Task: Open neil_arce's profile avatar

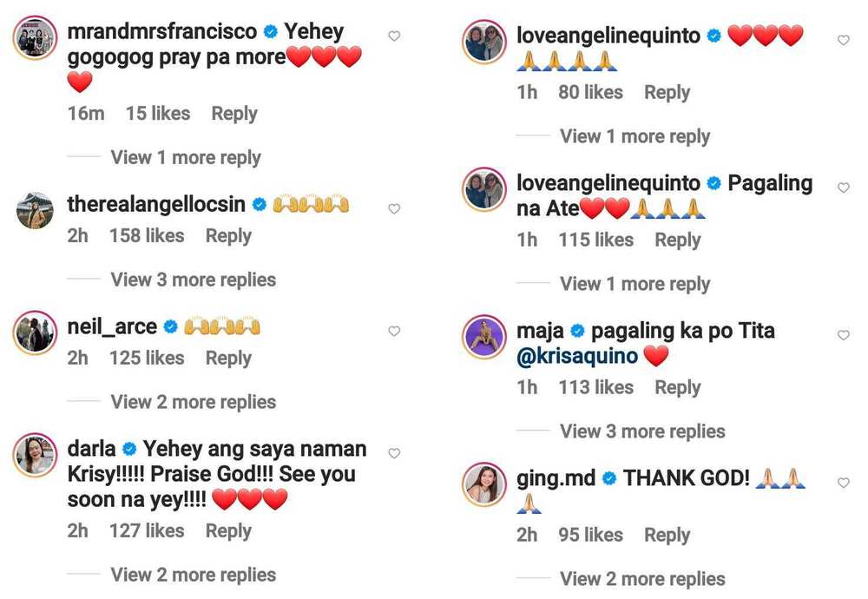Action: pyautogui.click(x=35, y=332)
